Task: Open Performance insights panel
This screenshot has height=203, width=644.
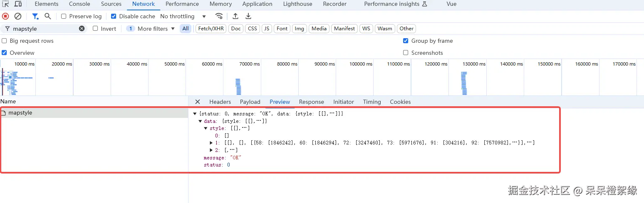Action: click(x=396, y=4)
